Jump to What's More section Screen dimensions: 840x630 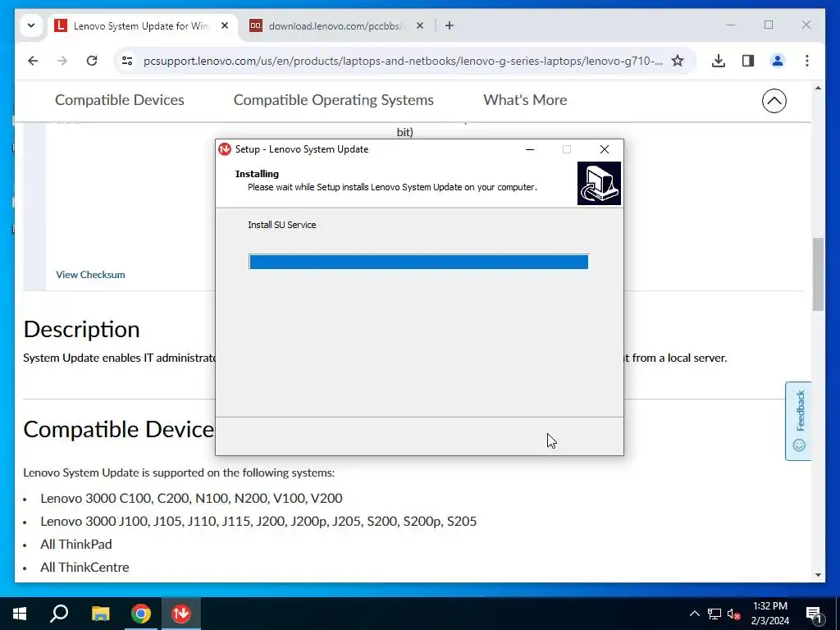[525, 99]
